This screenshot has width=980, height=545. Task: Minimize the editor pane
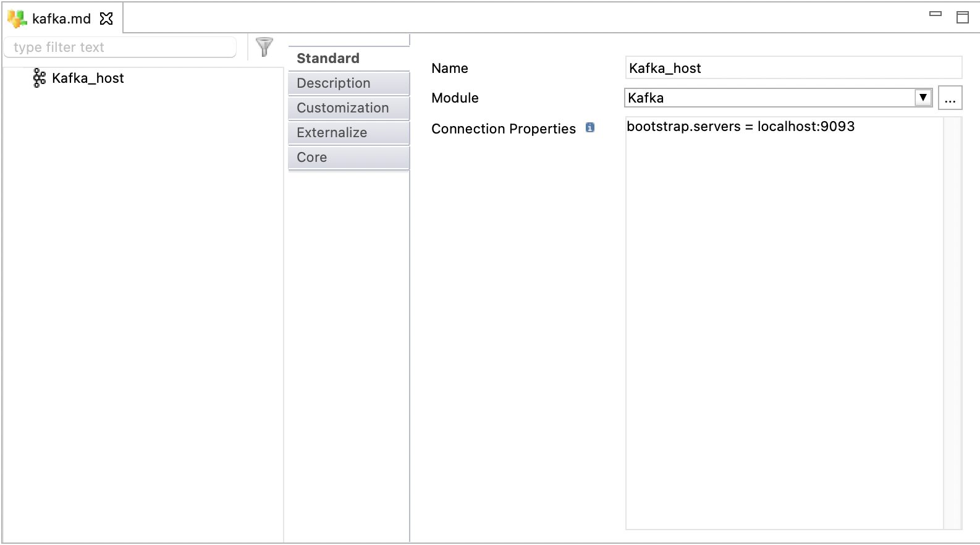pyautogui.click(x=936, y=14)
